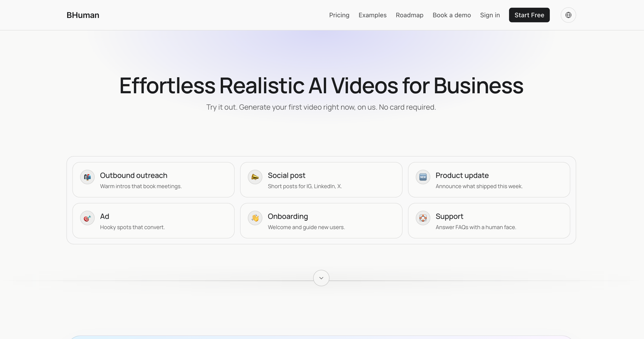Viewport: 644px width, 339px height.
Task: Select the Support card description text
Action: click(x=476, y=227)
